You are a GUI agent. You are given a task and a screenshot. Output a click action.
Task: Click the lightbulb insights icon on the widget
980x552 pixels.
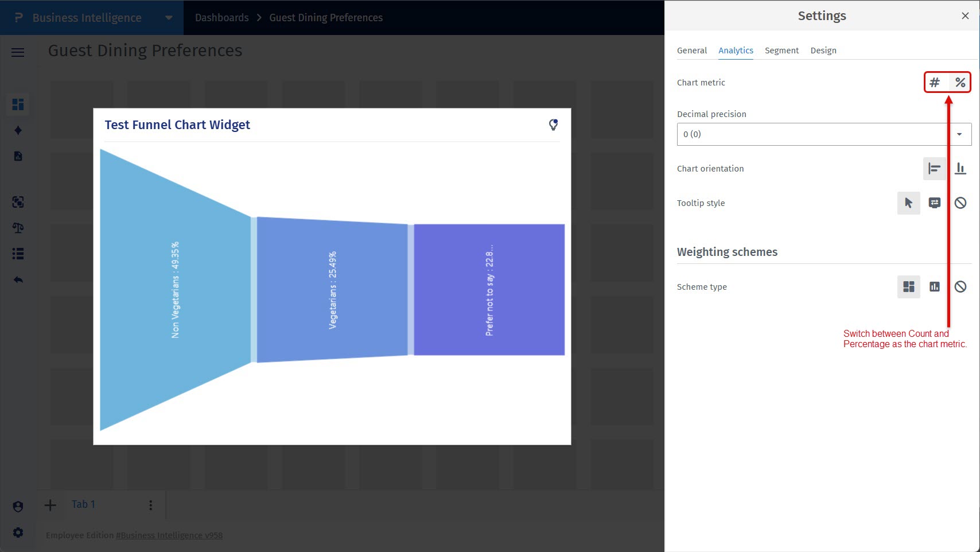click(553, 125)
